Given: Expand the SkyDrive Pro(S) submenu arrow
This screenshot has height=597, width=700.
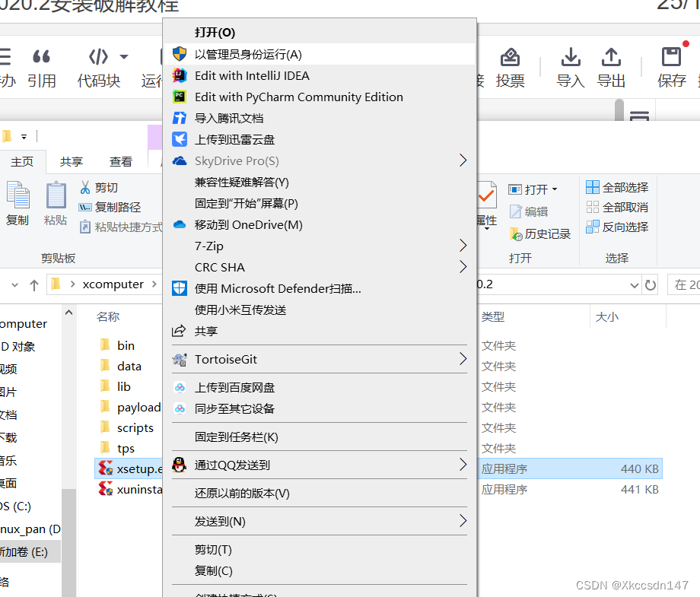Looking at the screenshot, I should tap(463, 160).
